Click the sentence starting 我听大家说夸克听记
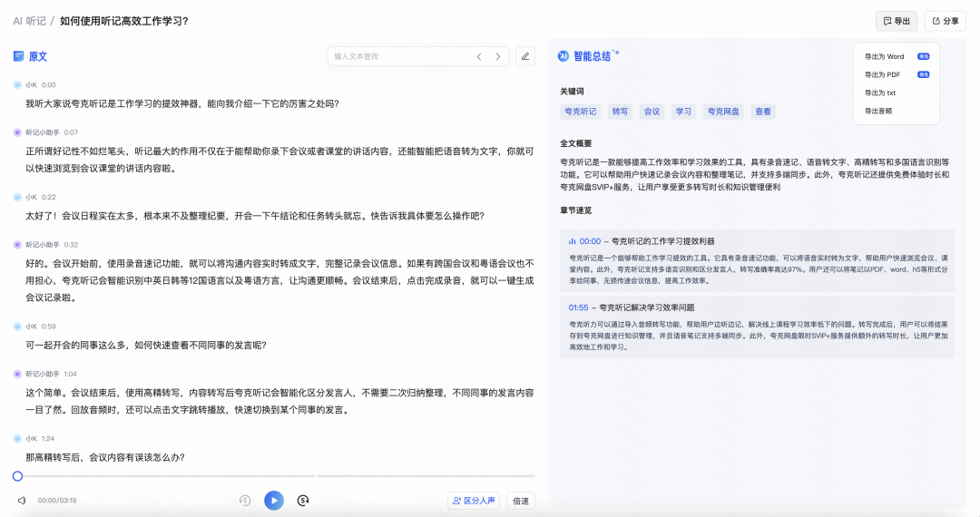 click(181, 103)
